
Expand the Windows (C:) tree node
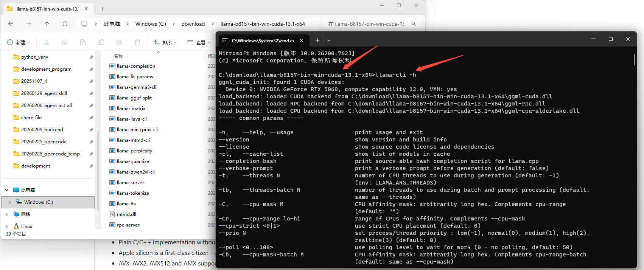[9, 202]
